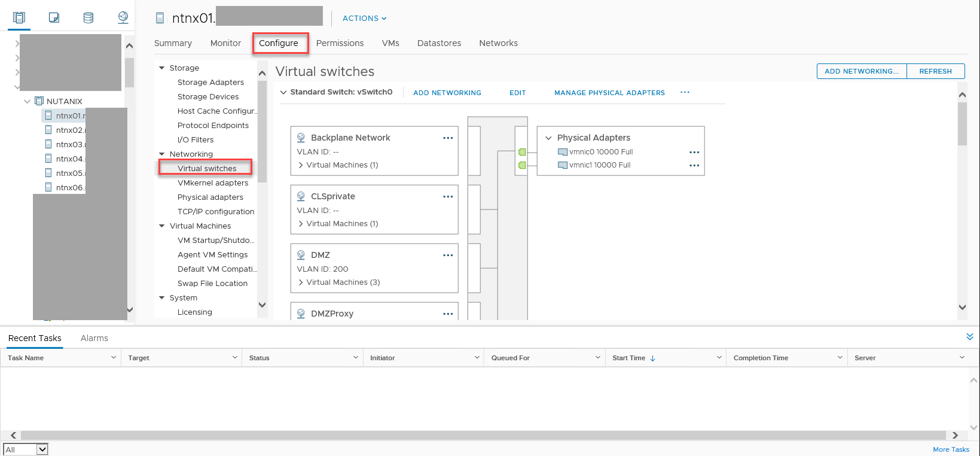This screenshot has width=980, height=456.
Task: Collapse the Physical Adapters list
Action: tap(548, 138)
